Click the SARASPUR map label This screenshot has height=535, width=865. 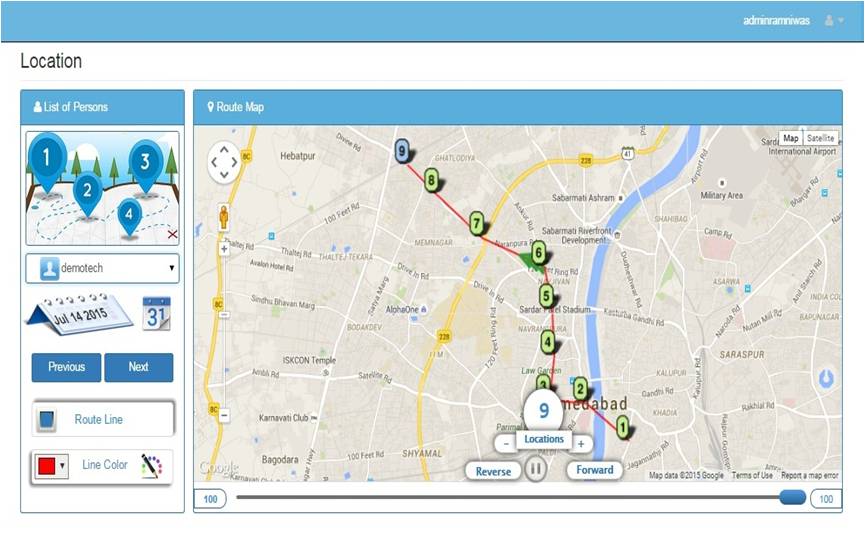742,355
